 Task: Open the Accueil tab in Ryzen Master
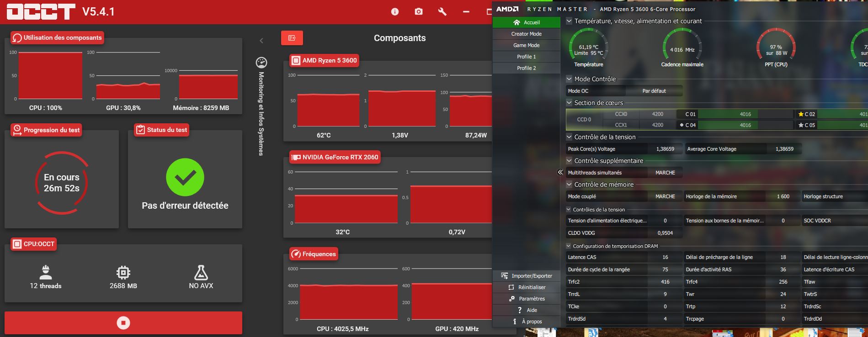527,22
